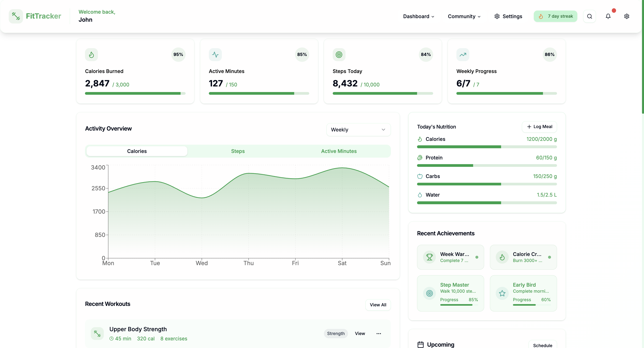Click the Week Warrior trophy achievement

429,257
